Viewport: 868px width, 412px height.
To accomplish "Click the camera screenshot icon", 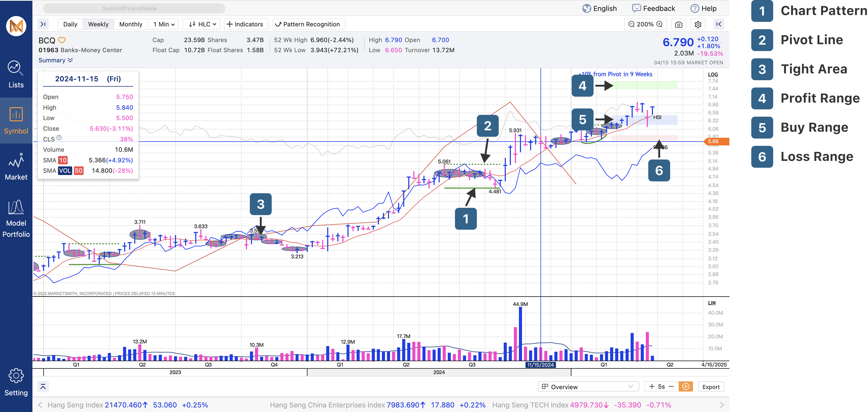I will tap(679, 24).
